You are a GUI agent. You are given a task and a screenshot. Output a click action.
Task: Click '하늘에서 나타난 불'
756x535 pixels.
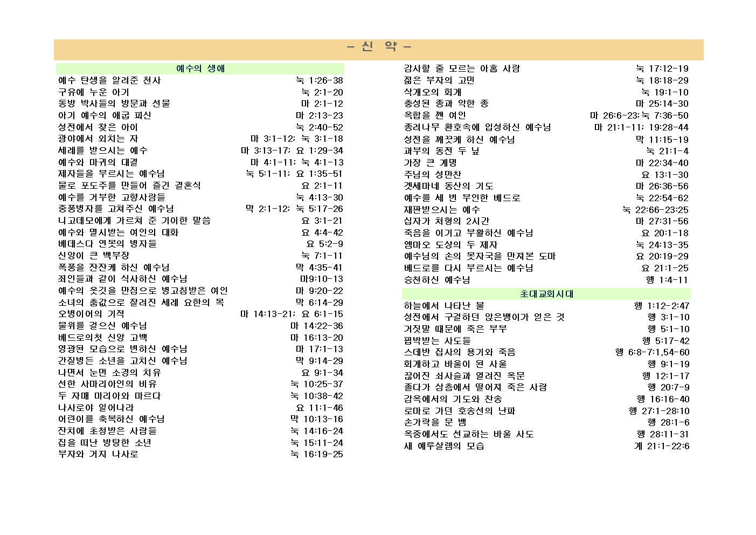[444, 306]
